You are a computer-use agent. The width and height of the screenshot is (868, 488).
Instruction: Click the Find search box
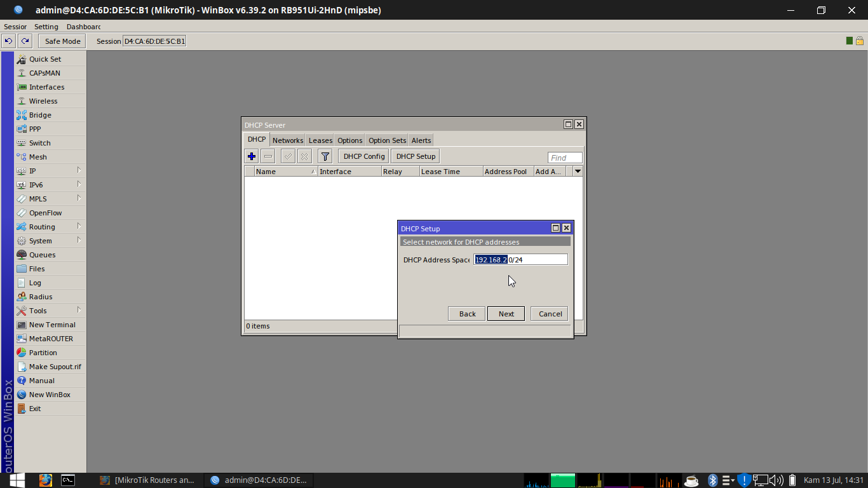point(565,158)
